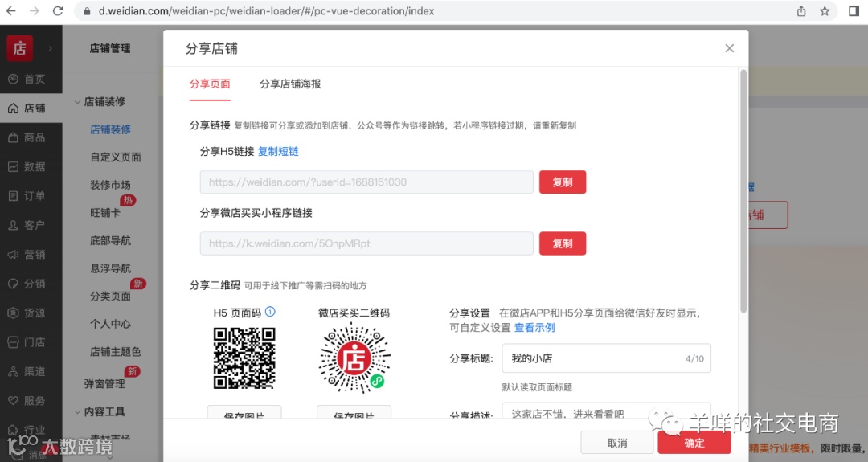The image size is (868, 462).
Task: Switch to 分享页面 tab
Action: coord(210,84)
